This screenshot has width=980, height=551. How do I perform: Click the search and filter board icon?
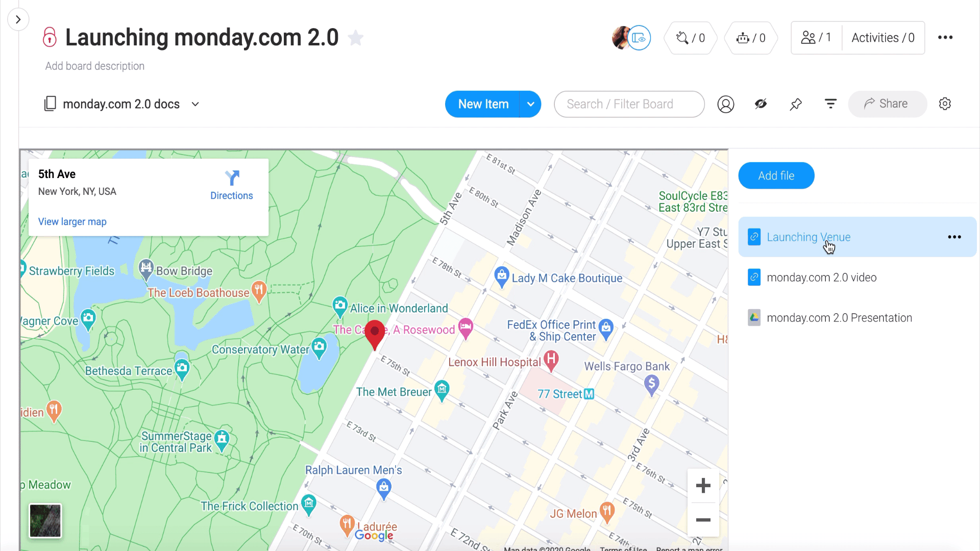click(x=630, y=104)
